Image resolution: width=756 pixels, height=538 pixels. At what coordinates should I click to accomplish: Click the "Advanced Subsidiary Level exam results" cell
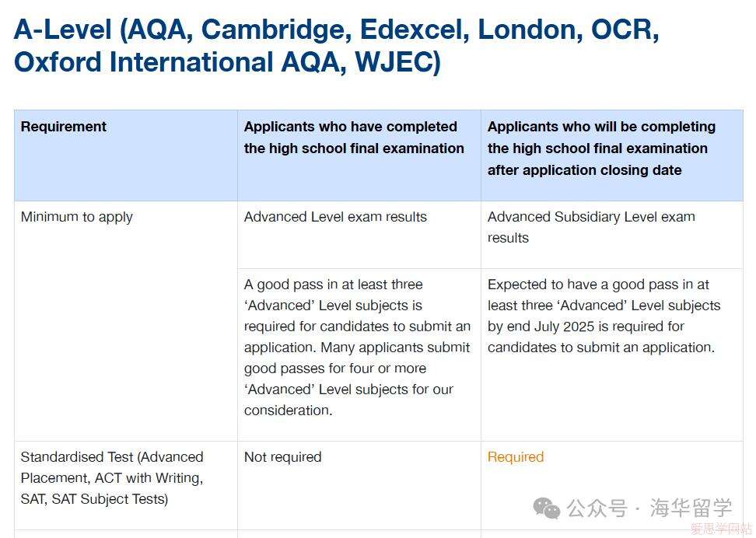591,227
